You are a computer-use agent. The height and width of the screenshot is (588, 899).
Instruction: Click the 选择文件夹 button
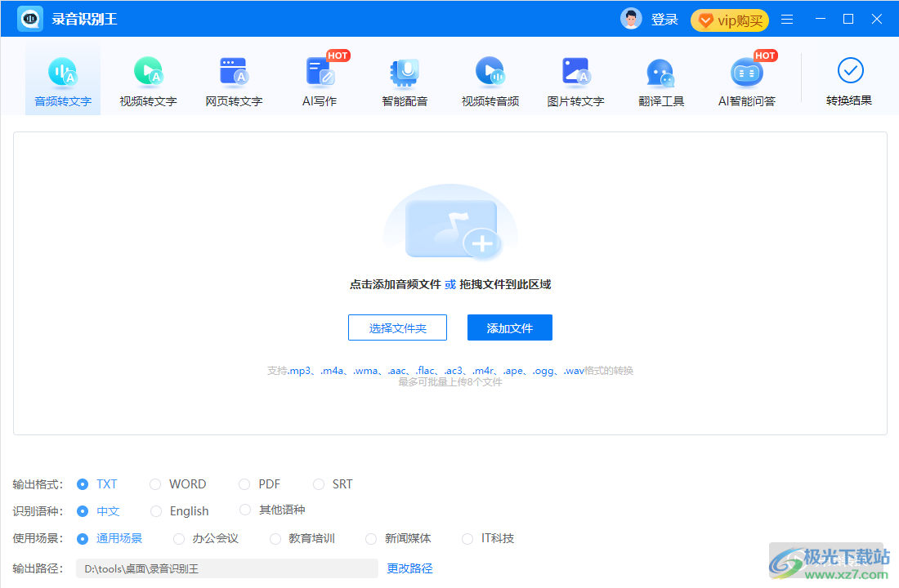point(397,327)
